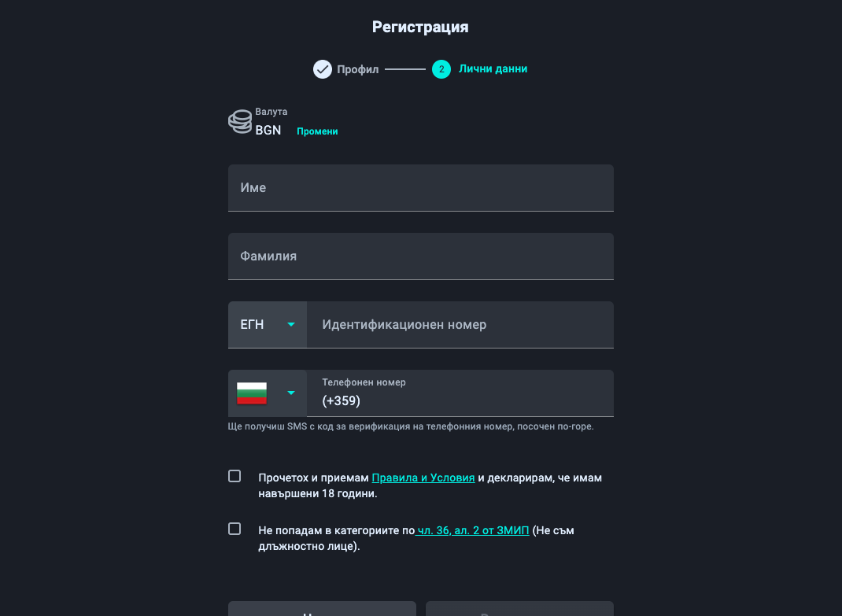Click the BGN currency value
Screen dimensions: 842x616
(x=268, y=131)
